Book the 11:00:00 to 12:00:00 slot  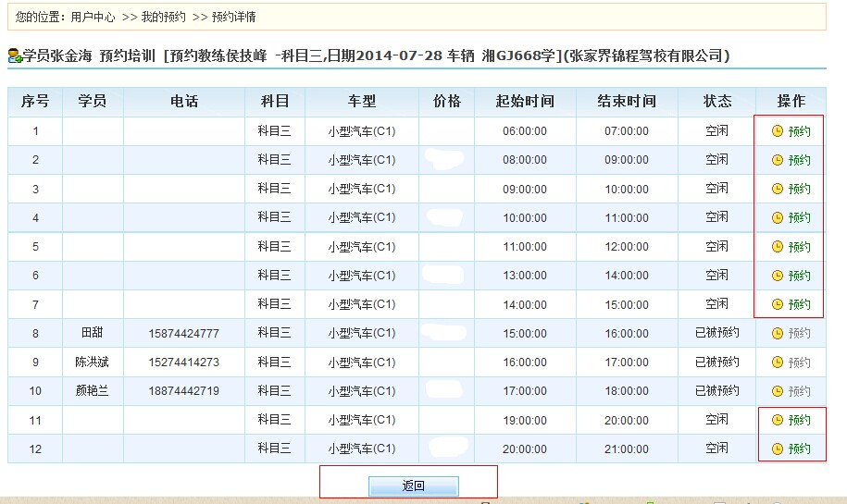tap(799, 247)
